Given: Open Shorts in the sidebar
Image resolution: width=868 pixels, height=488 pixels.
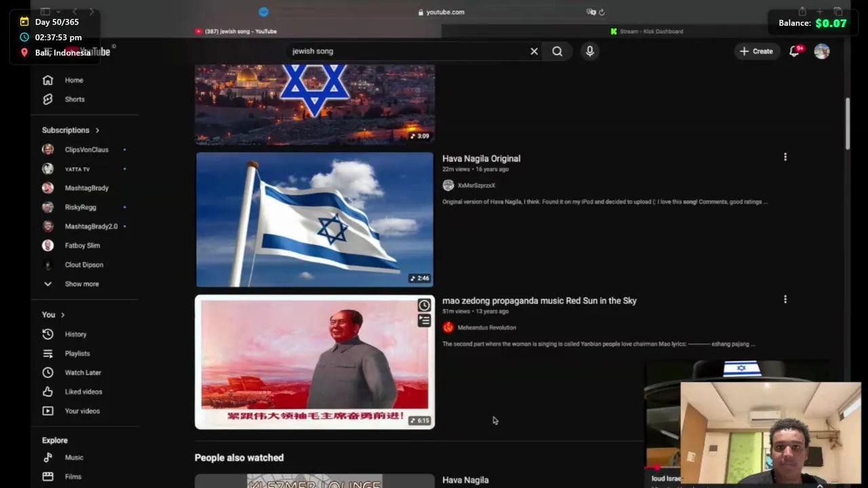Looking at the screenshot, I should (73, 99).
